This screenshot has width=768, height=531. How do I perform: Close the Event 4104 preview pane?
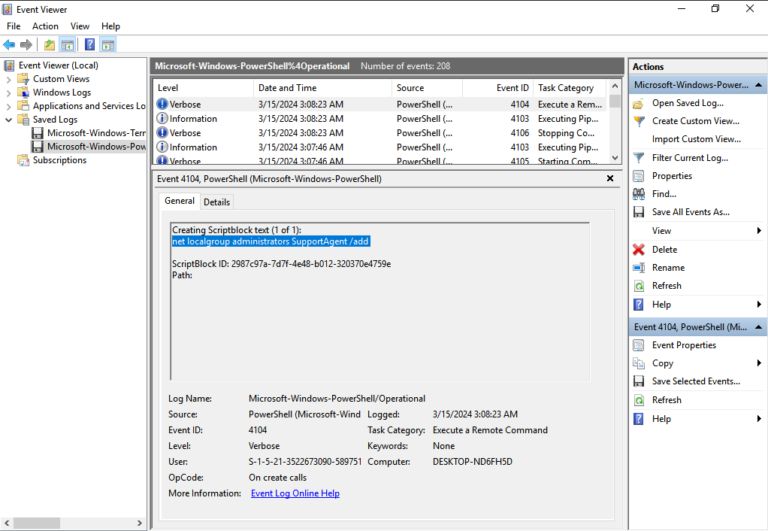point(610,178)
